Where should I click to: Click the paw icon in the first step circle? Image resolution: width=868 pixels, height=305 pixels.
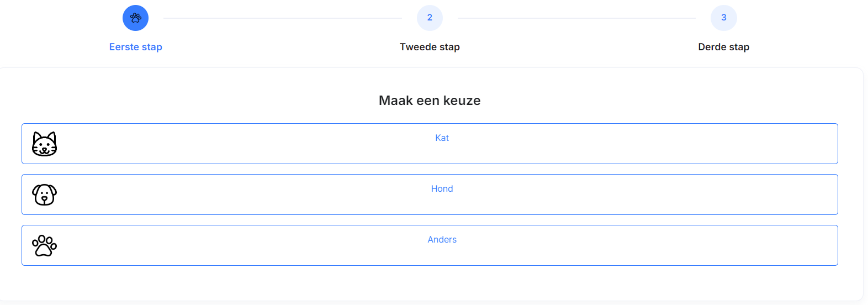136,18
